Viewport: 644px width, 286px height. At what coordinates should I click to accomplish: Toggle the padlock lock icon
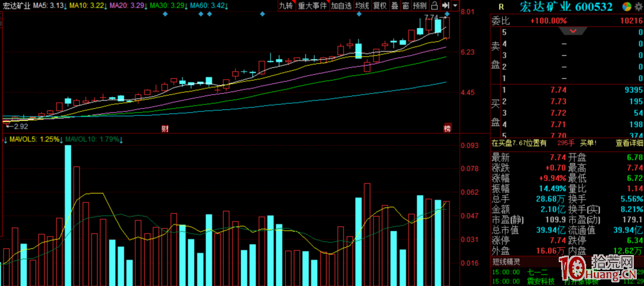(435, 6)
